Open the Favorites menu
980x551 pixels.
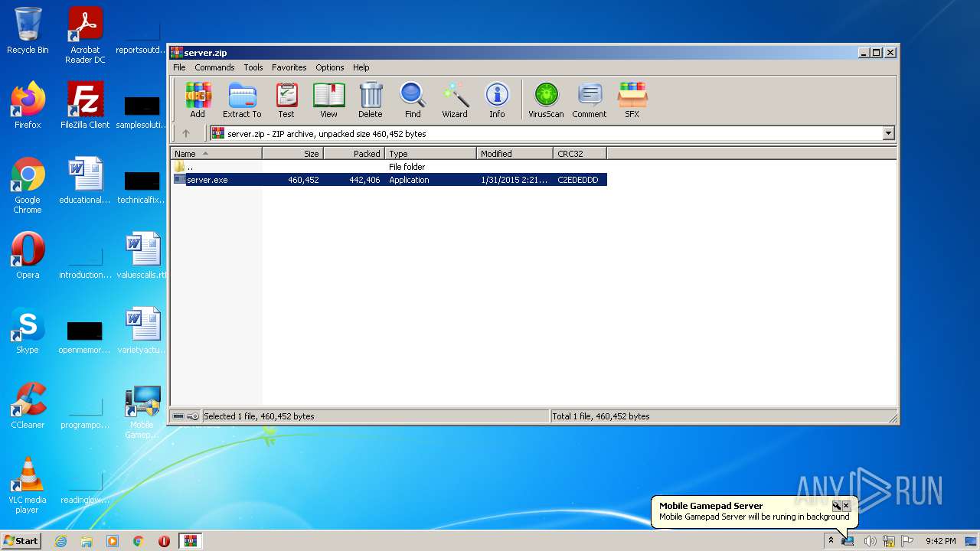coord(289,67)
